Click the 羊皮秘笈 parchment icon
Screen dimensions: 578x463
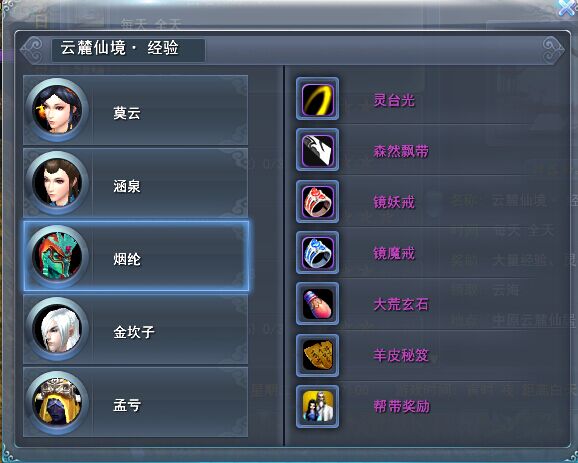(x=317, y=355)
